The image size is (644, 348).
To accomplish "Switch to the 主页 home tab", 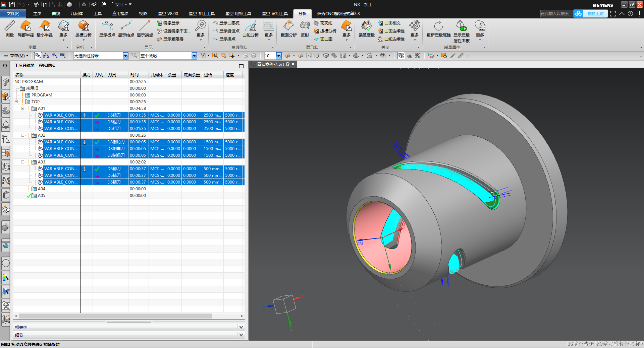I will pyautogui.click(x=37, y=14).
